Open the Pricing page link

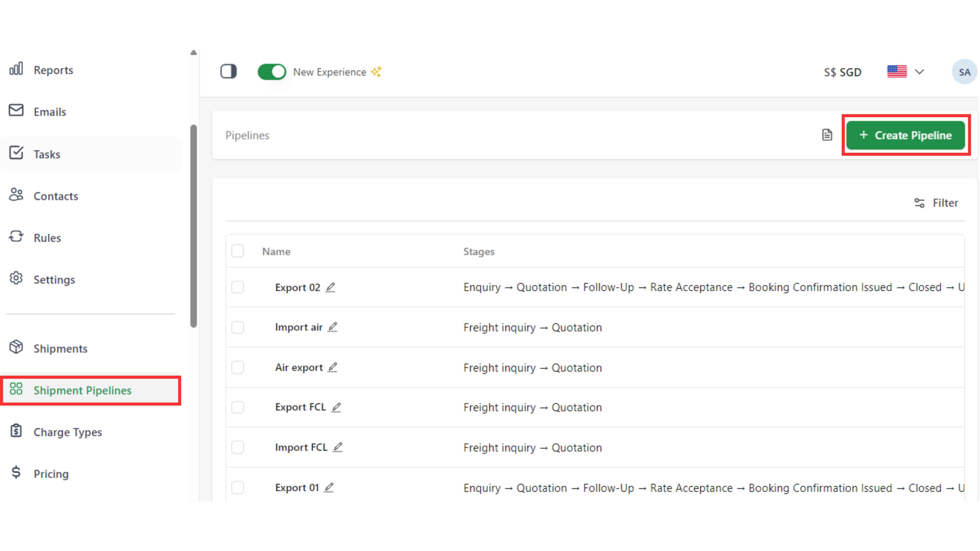51,474
